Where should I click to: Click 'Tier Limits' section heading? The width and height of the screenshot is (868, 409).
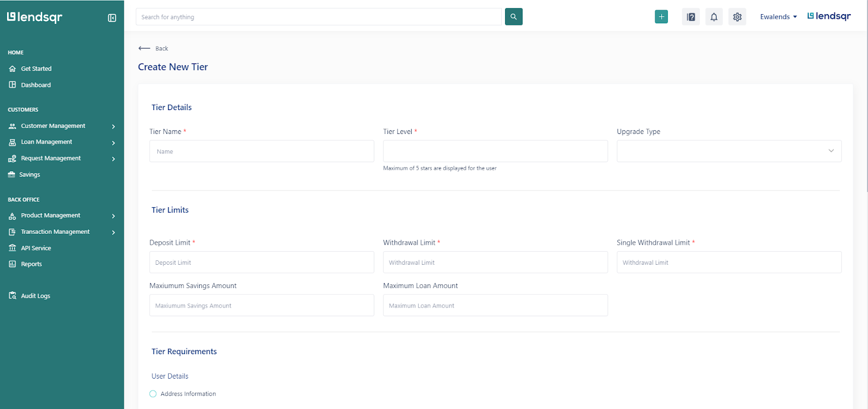pos(170,210)
